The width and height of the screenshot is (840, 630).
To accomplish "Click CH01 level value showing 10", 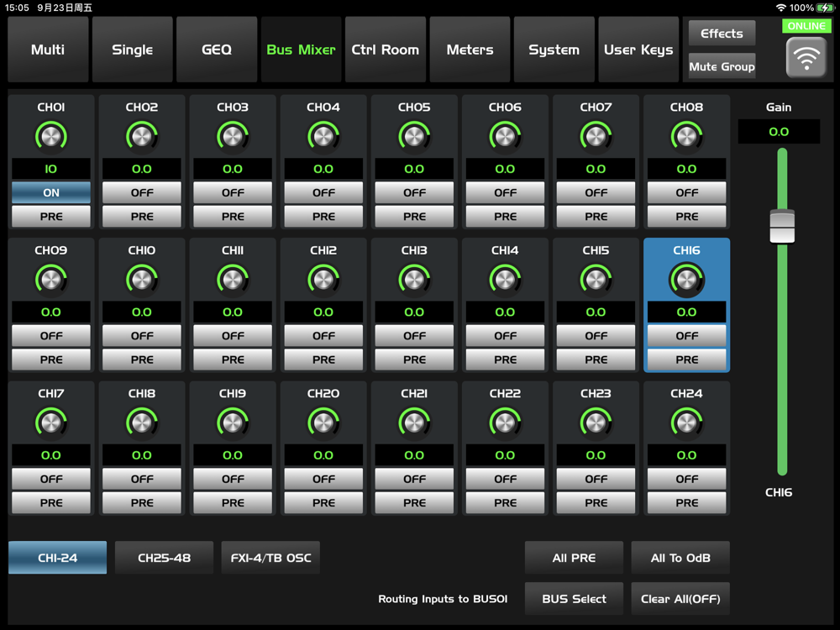I will [51, 169].
